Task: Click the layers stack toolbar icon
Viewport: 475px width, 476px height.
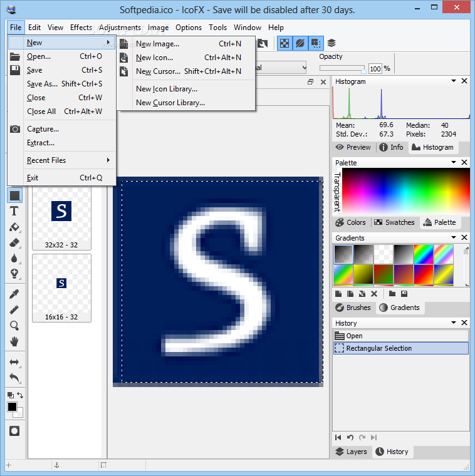Action: [331, 43]
